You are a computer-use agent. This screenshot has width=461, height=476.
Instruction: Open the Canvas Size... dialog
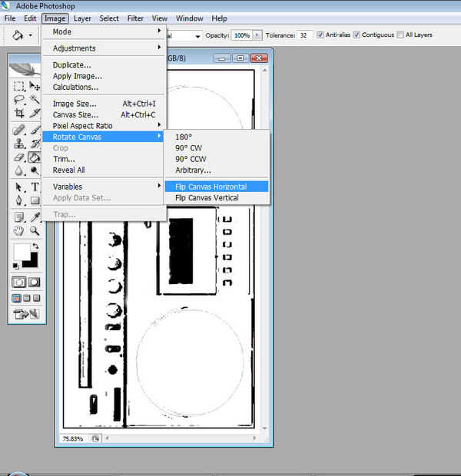pos(104,114)
